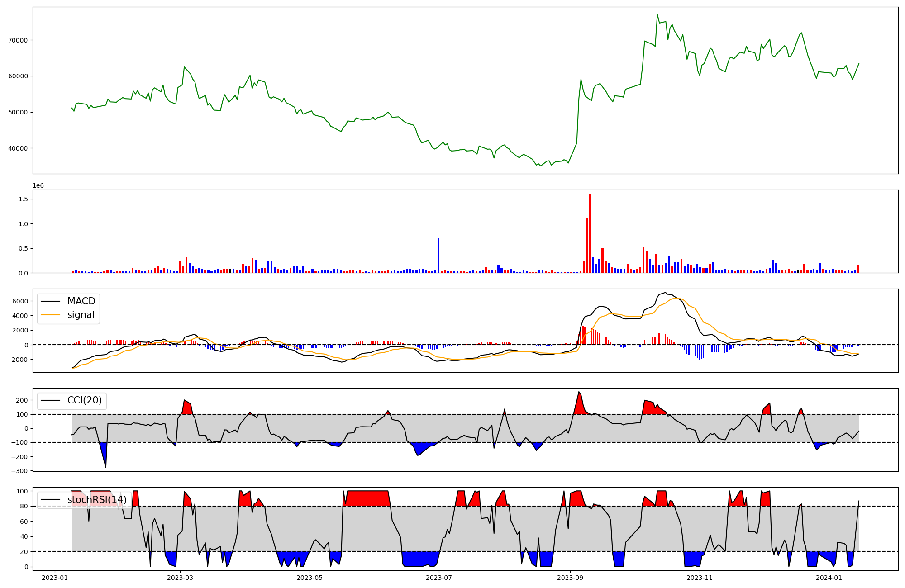
Task: Click the 2023-01 x-axis tick label
Action: [55, 578]
